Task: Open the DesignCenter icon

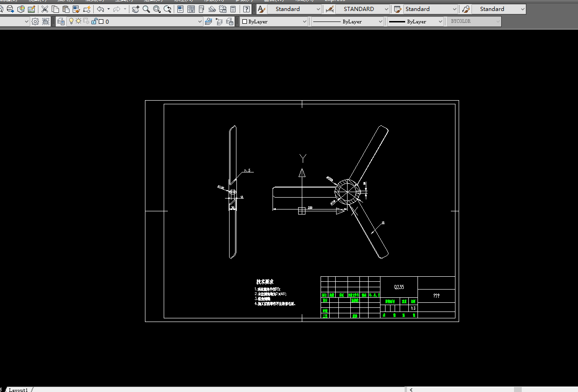Action: [191, 9]
